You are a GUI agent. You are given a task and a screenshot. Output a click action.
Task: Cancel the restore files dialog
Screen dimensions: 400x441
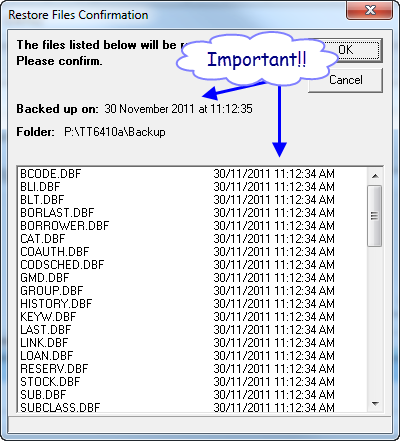coord(345,80)
